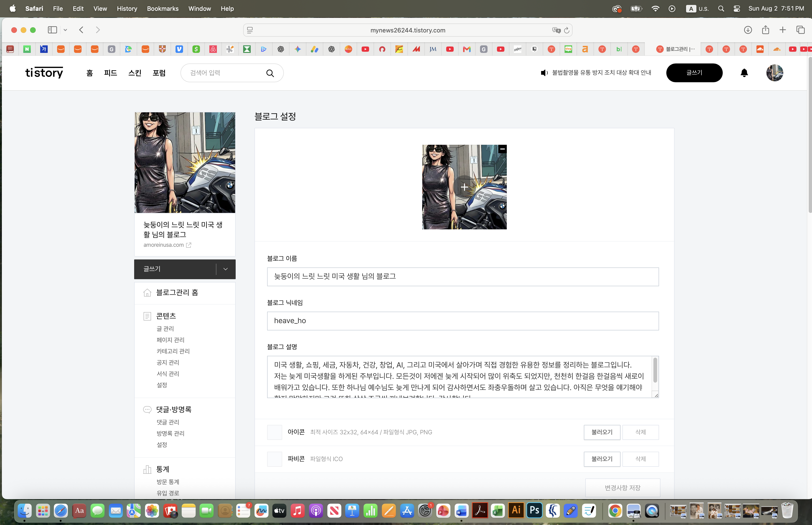Open the 블로그관리 홈 link
The image size is (812, 525).
pos(177,293)
